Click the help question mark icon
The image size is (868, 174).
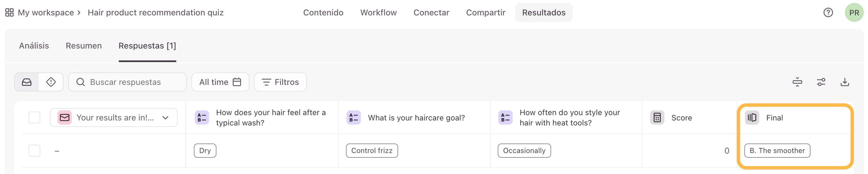(828, 13)
